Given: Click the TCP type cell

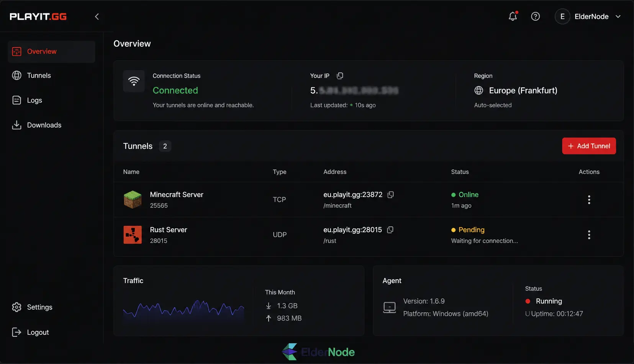Looking at the screenshot, I should pyautogui.click(x=279, y=200).
